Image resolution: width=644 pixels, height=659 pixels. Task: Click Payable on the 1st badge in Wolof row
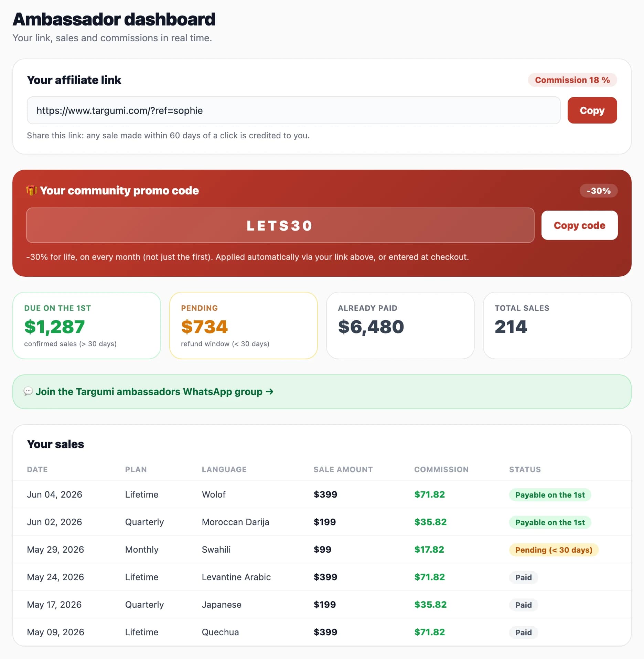(x=550, y=495)
